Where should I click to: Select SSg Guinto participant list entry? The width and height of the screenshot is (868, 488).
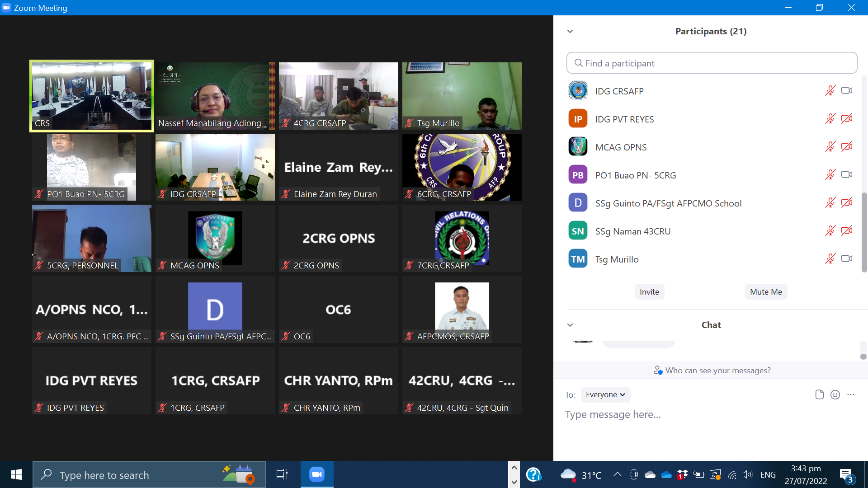pyautogui.click(x=668, y=203)
